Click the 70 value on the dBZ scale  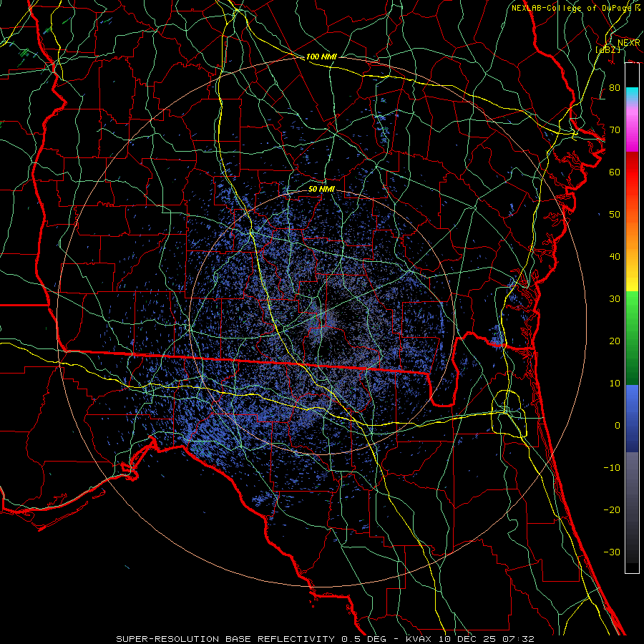[615, 130]
